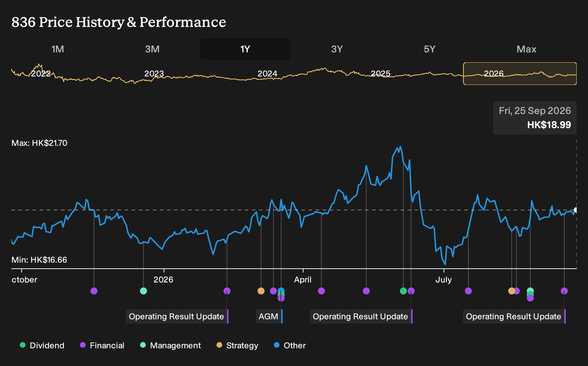Toggle the Strategy legend filter
Viewport: 588px width, 366px height.
coord(237,345)
